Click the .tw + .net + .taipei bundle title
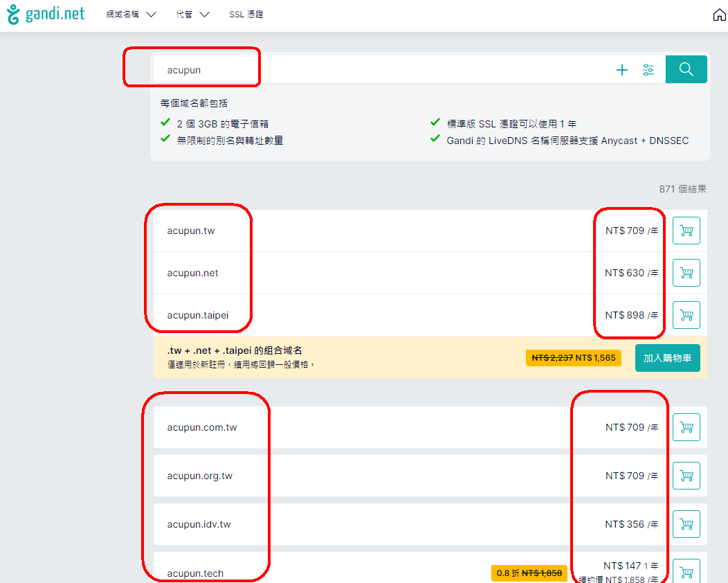This screenshot has width=728, height=583. 235,351
